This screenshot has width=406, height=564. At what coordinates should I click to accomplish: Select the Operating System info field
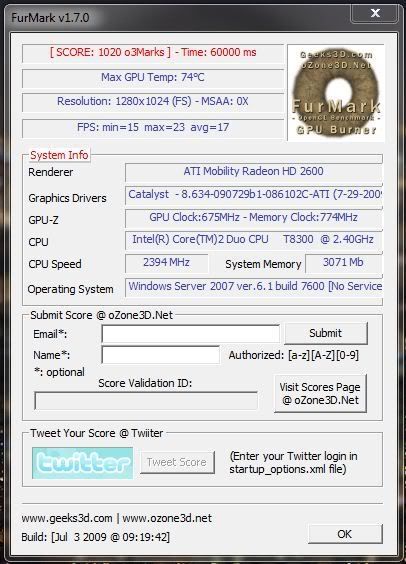pos(254,287)
